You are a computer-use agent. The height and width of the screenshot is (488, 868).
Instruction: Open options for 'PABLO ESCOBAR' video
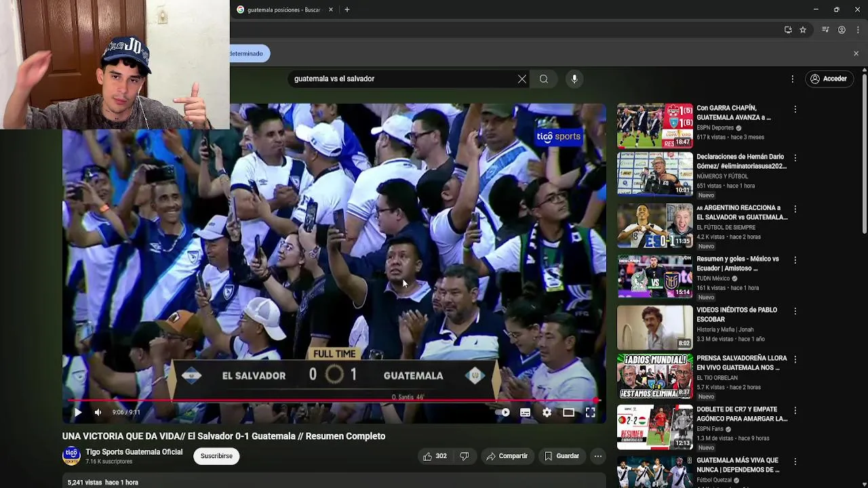795,311
